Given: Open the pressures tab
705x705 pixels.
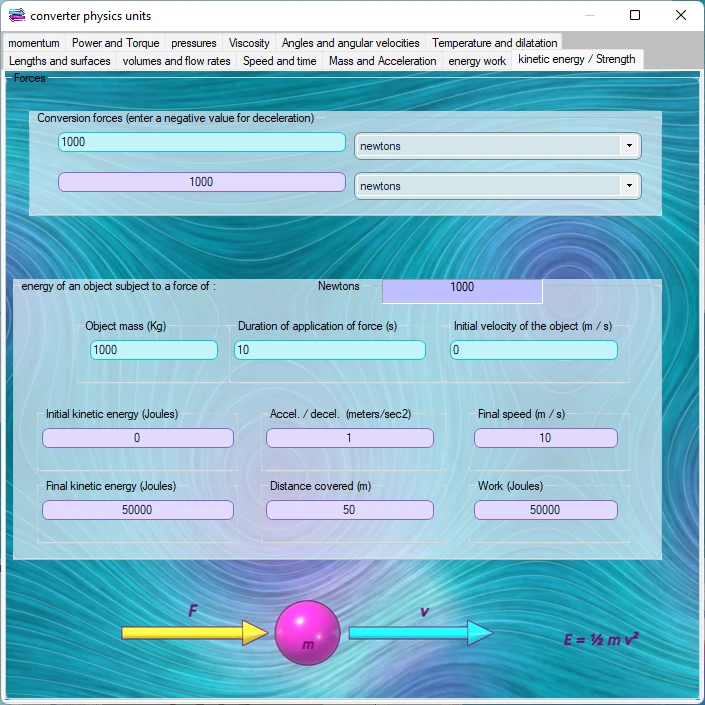Looking at the screenshot, I should click(x=194, y=43).
